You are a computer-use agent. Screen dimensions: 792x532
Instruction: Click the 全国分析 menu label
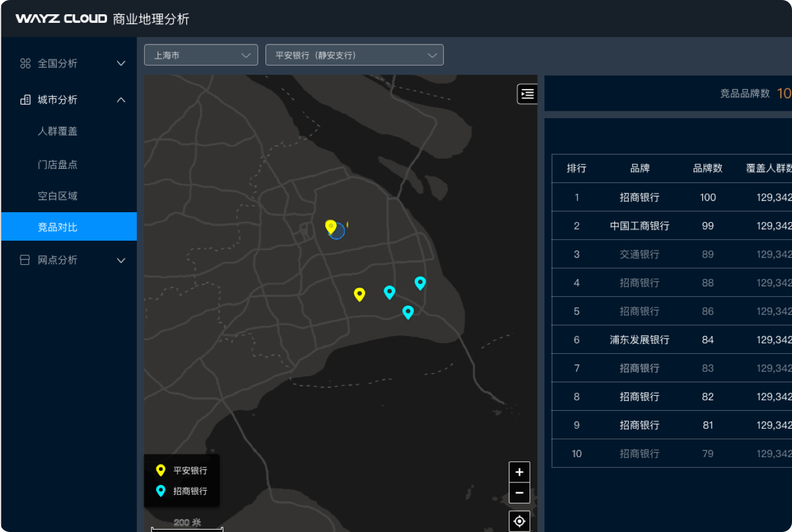[x=58, y=63]
